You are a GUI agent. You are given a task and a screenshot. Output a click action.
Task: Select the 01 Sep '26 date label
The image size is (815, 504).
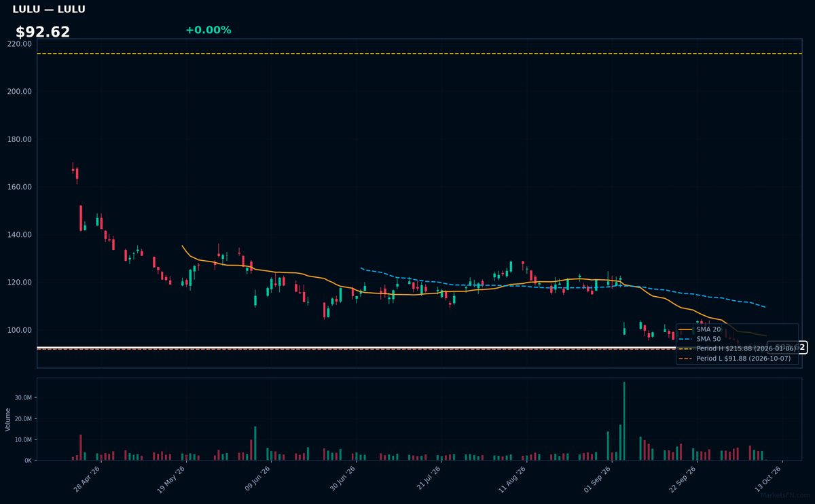(598, 478)
